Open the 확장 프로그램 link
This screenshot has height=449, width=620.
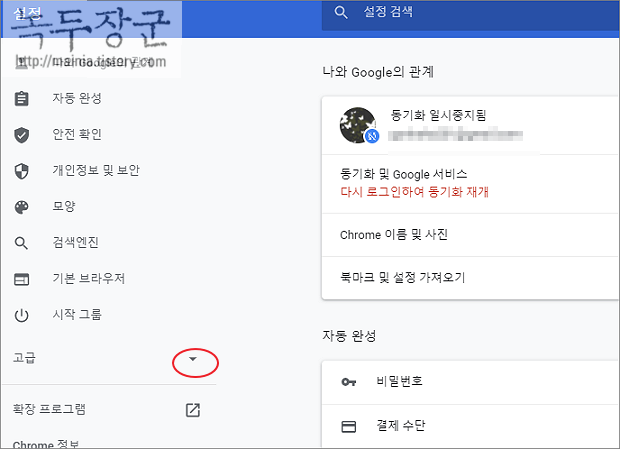tap(49, 409)
